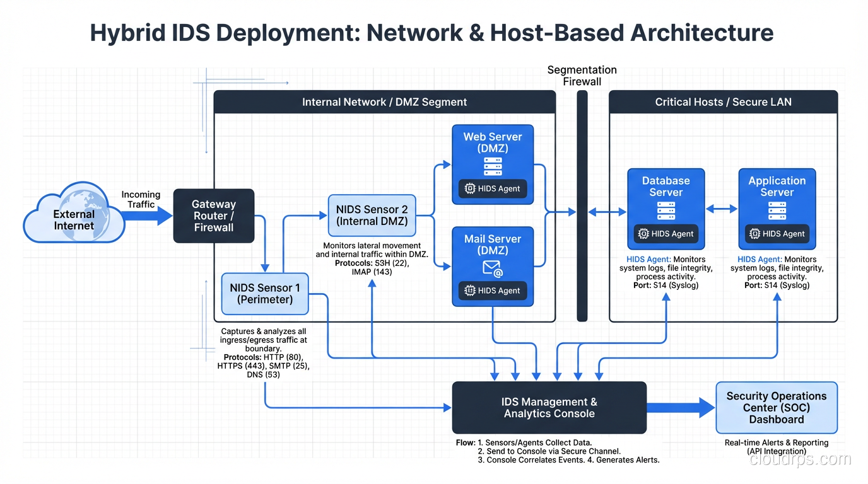Image resolution: width=868 pixels, height=484 pixels.
Task: Collapse the NIDS Sensor 2 (Internal DMZ) box
Action: pyautogui.click(x=372, y=214)
